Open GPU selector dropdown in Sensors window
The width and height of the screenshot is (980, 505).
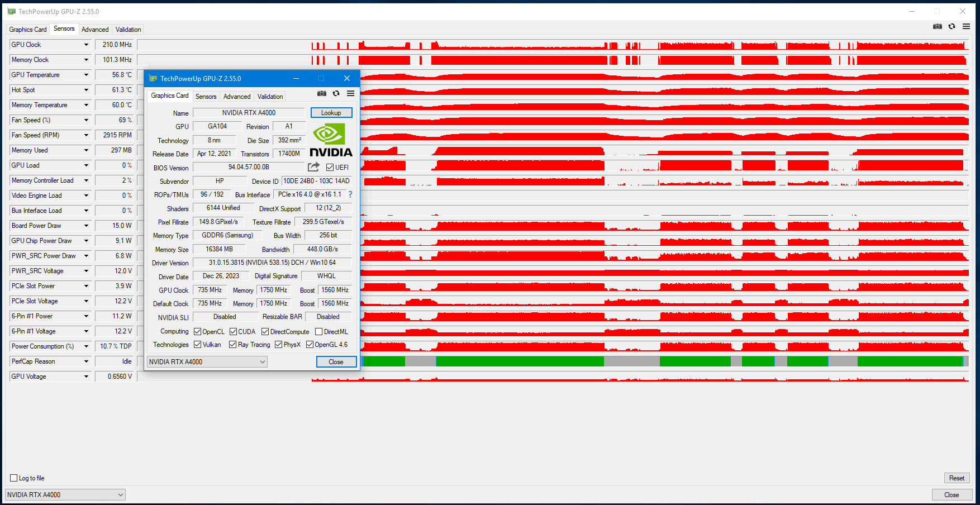coord(65,495)
